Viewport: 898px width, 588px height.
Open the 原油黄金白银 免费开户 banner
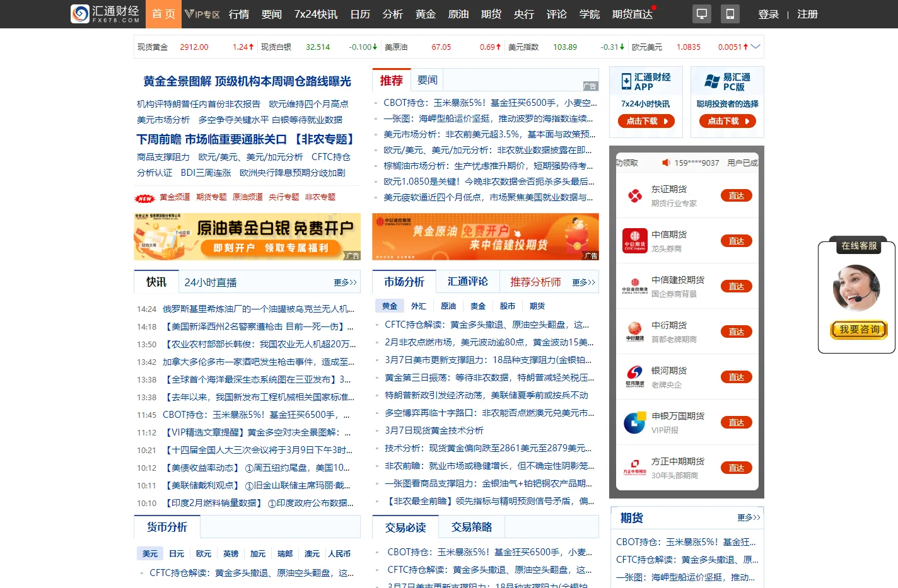pos(247,236)
